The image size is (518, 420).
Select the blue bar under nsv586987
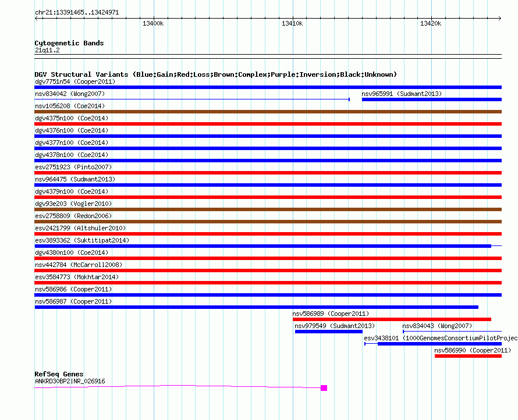click(256, 307)
